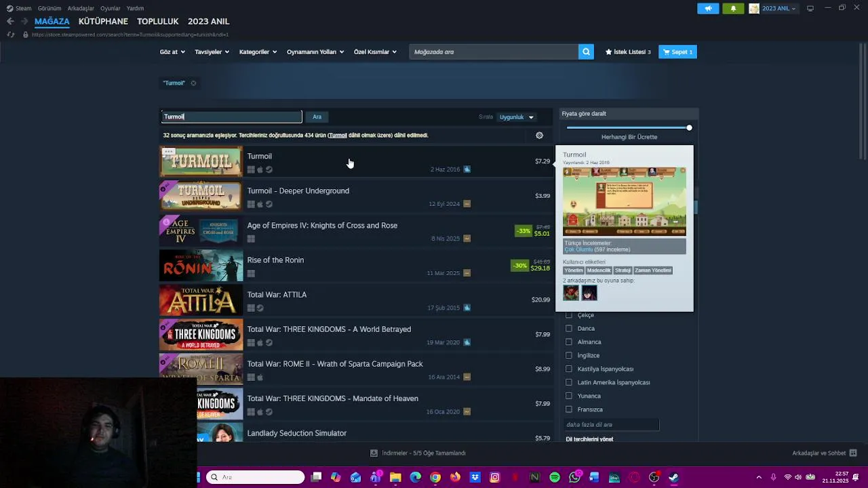The height and width of the screenshot is (488, 868).
Task: Click the Turmoil link in results message
Action: tap(338, 136)
